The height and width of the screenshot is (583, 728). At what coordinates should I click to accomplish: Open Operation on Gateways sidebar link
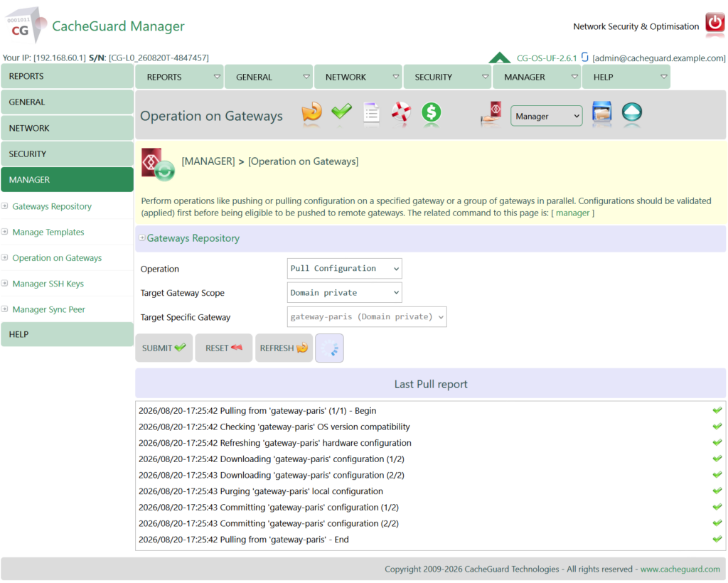pyautogui.click(x=57, y=257)
